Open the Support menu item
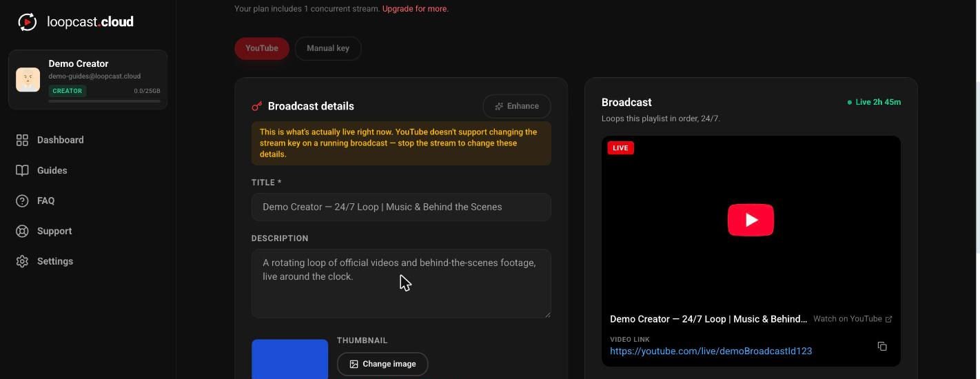The image size is (980, 379). tap(88, 231)
